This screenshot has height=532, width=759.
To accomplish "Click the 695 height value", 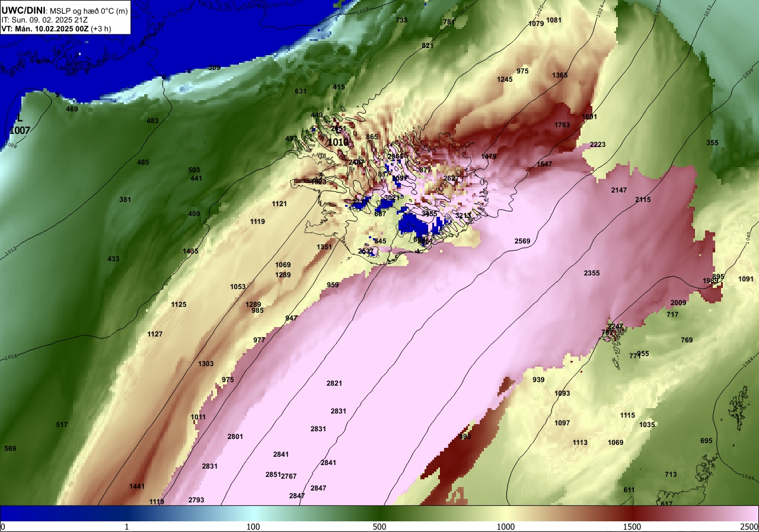I will [x=706, y=441].
